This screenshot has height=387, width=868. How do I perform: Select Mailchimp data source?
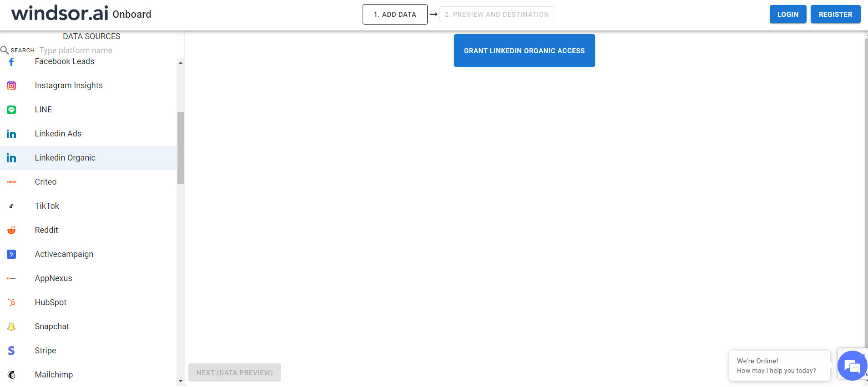[x=88, y=375]
